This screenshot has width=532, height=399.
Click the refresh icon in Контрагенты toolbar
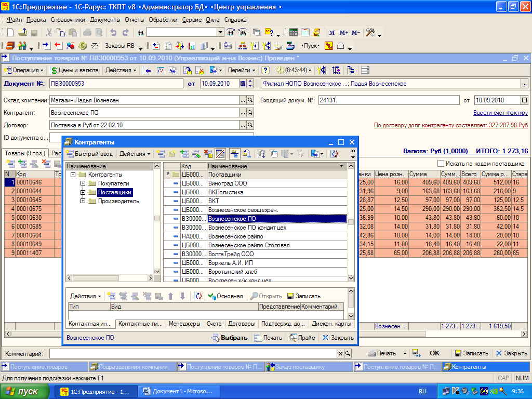tap(335, 154)
